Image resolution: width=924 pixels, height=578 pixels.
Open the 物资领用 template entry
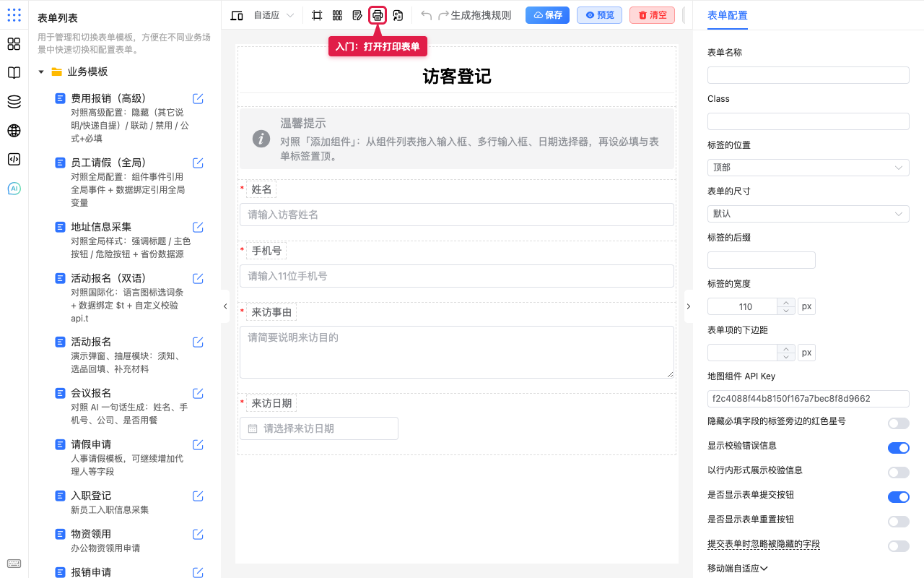click(x=91, y=534)
